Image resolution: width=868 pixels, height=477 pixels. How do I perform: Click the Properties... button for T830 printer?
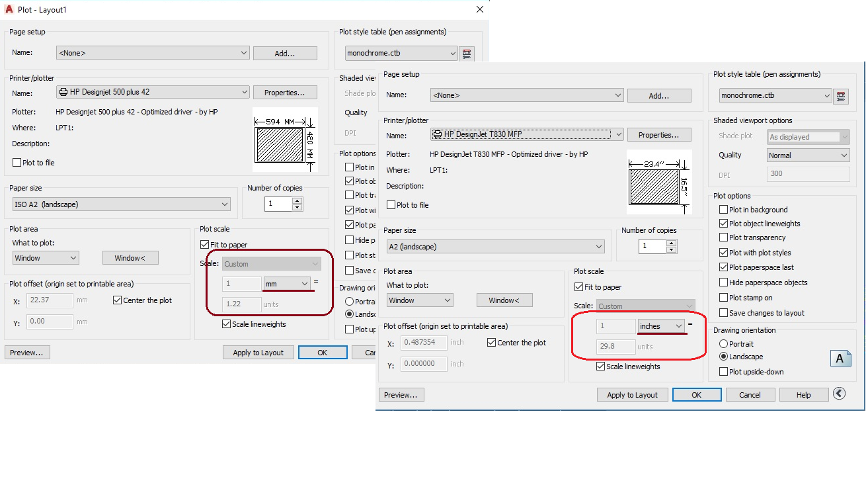coord(659,135)
